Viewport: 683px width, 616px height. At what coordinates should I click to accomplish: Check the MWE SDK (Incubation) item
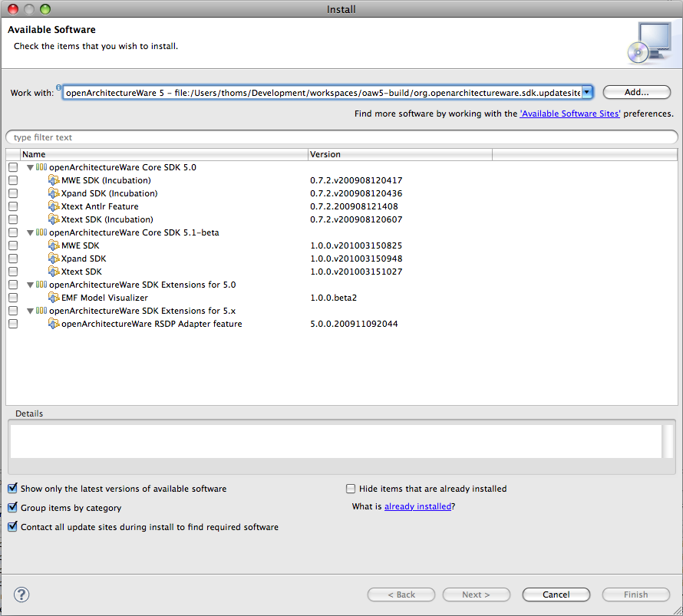(x=13, y=180)
